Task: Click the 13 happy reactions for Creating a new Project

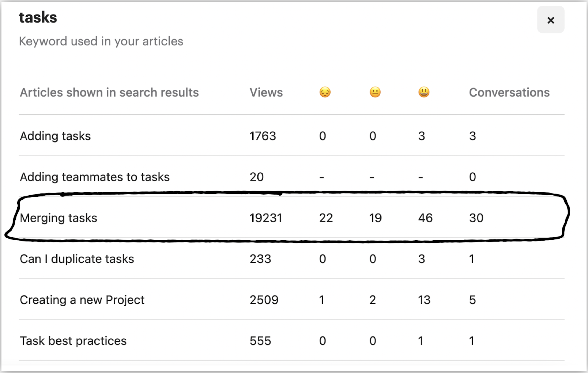Action: (x=424, y=300)
